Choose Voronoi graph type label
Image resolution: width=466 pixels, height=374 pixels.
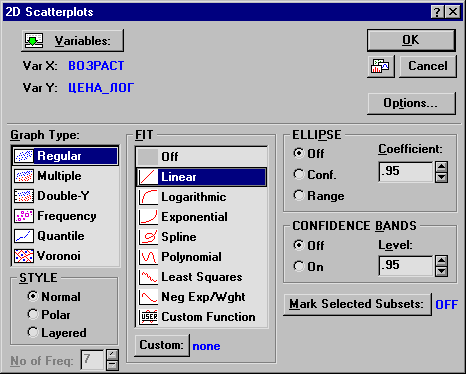(59, 256)
